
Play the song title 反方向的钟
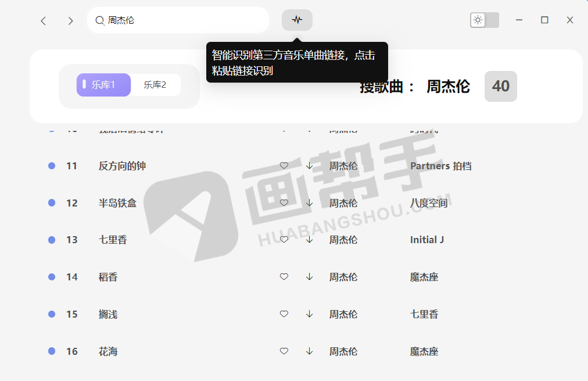point(122,166)
